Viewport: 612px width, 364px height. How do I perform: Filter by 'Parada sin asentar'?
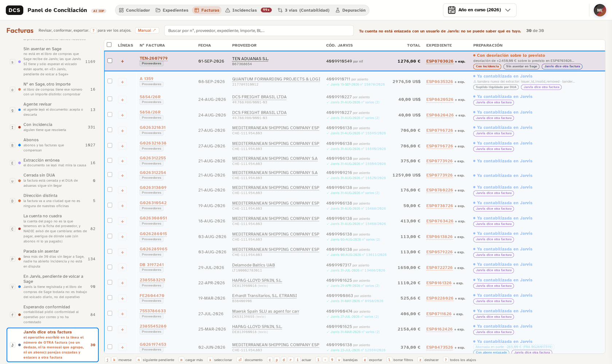(53, 259)
